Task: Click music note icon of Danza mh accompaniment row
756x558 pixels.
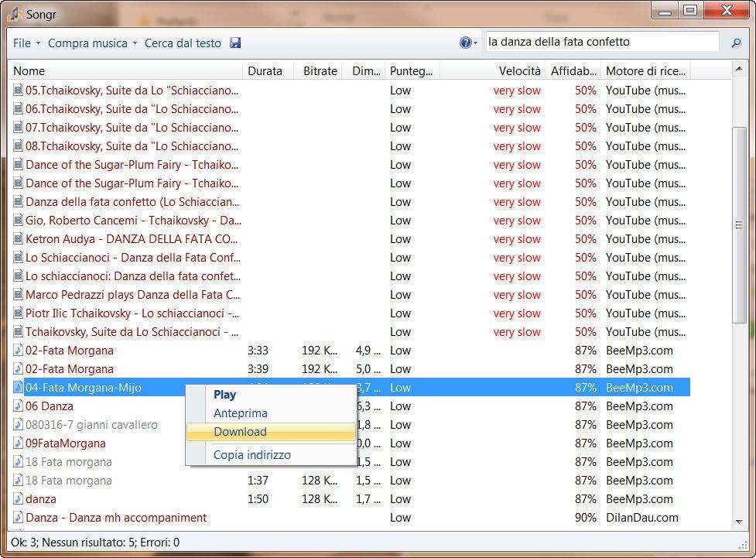Action: coord(18,518)
